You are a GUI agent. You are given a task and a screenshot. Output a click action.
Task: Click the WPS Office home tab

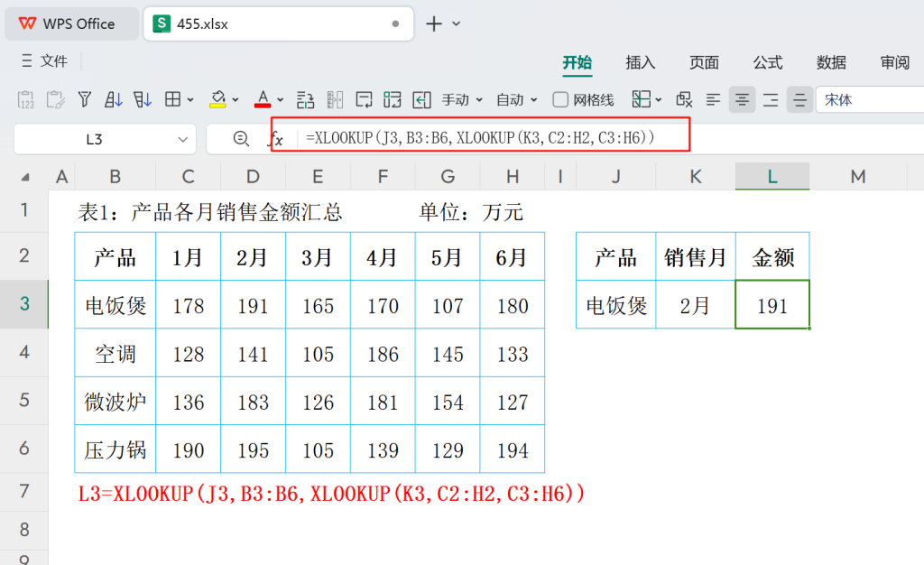click(72, 23)
